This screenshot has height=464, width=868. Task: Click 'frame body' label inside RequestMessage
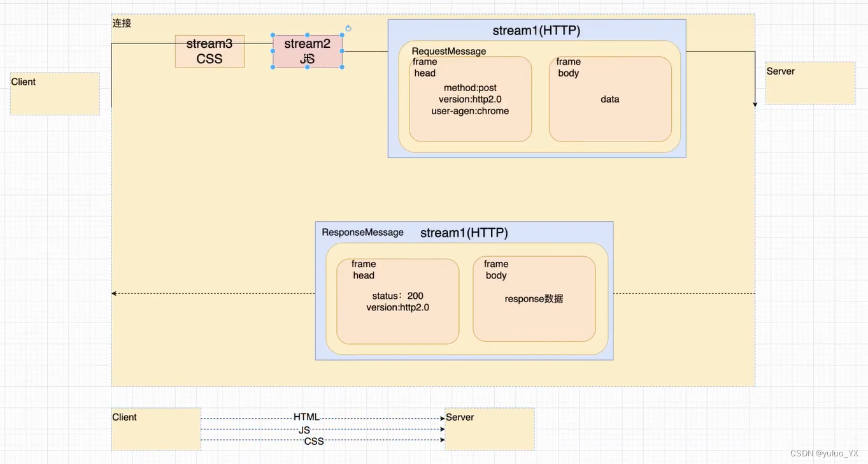pos(568,68)
